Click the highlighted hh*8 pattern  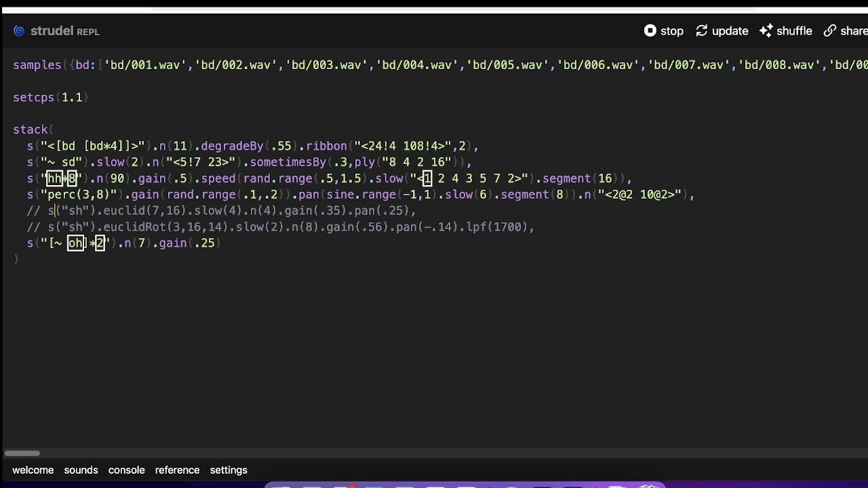62,178
